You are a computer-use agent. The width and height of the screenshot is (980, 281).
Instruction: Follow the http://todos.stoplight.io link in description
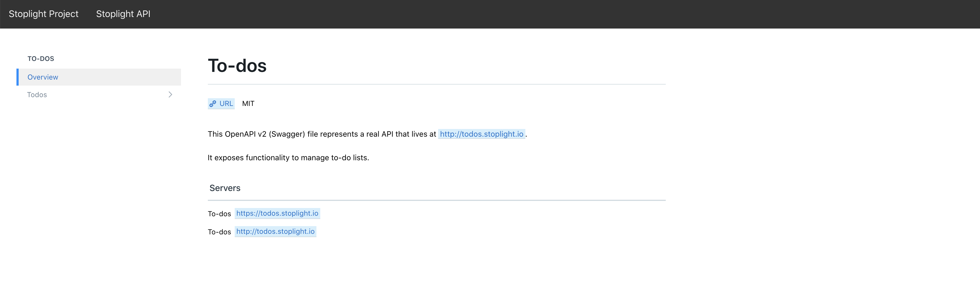coord(481,134)
